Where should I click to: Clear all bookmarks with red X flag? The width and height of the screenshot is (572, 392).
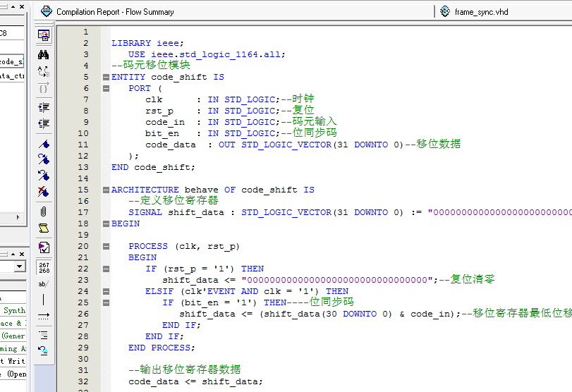pyautogui.click(x=44, y=191)
